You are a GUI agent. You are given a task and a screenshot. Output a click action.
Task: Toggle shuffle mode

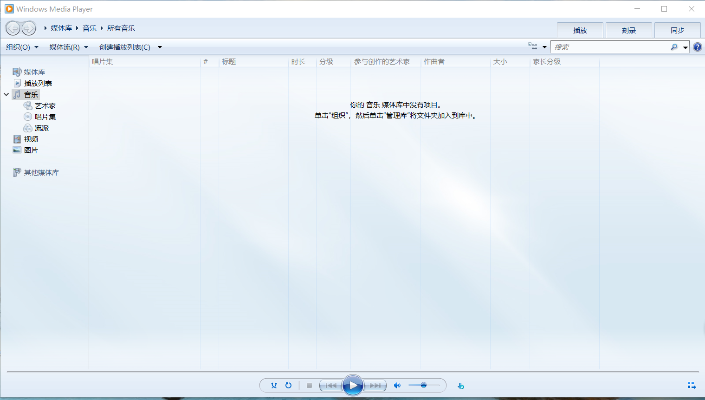[x=274, y=385]
